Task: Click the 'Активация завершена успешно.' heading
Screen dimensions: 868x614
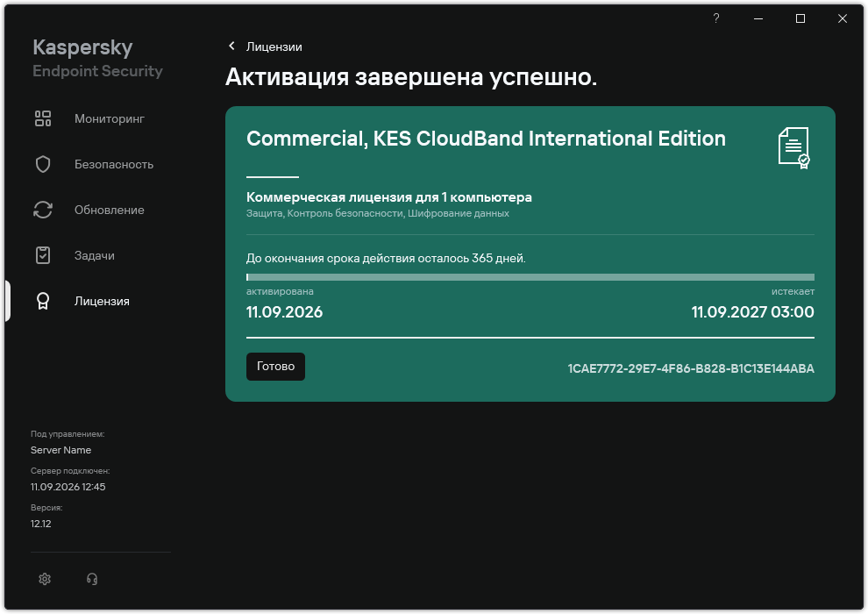Action: pyautogui.click(x=411, y=77)
